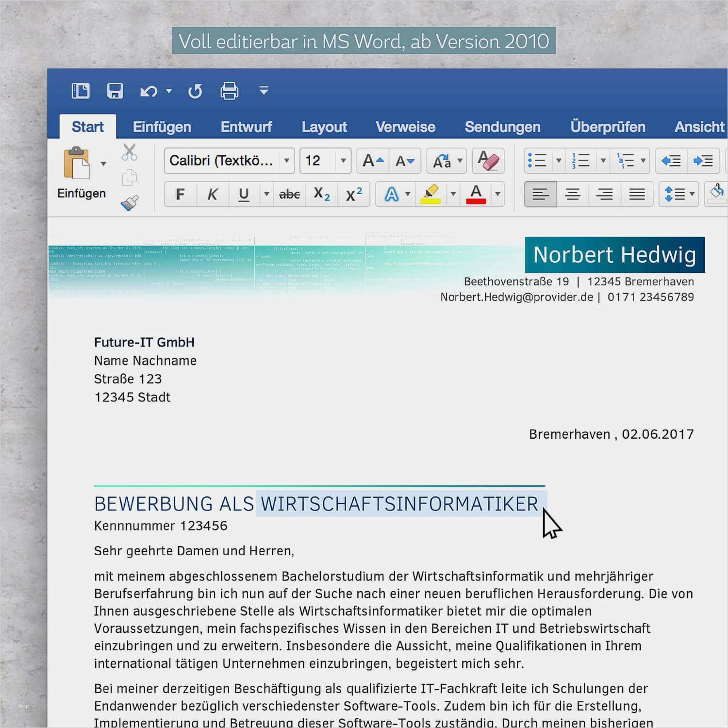The width and height of the screenshot is (728, 728).
Task: Click the Save icon
Action: 115,91
